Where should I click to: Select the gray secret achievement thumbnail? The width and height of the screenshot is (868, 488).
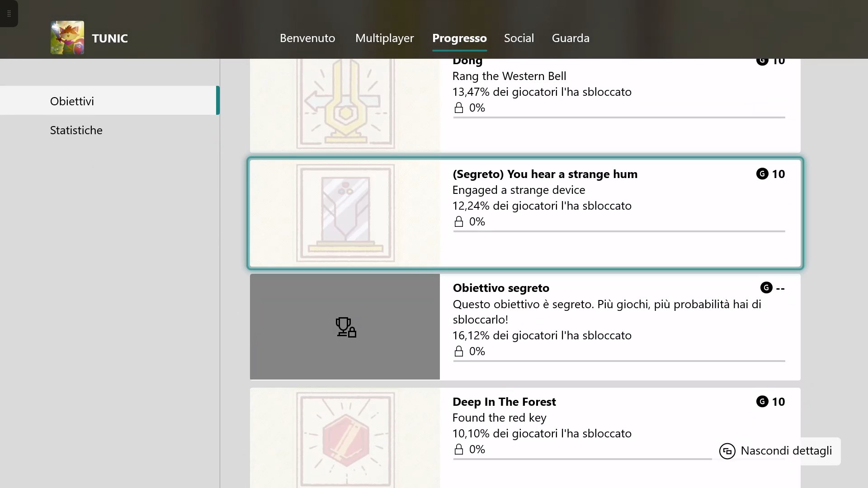[x=345, y=327]
